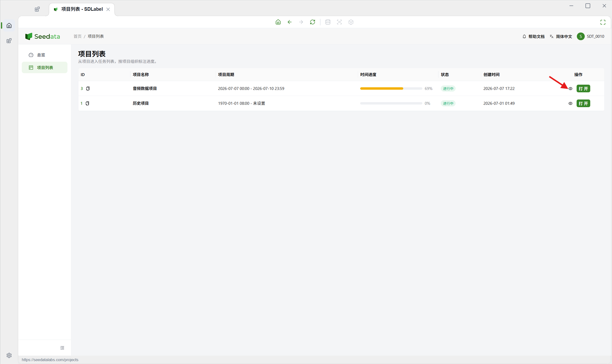Click the 状态 column header
This screenshot has height=364, width=612.
coord(445,75)
